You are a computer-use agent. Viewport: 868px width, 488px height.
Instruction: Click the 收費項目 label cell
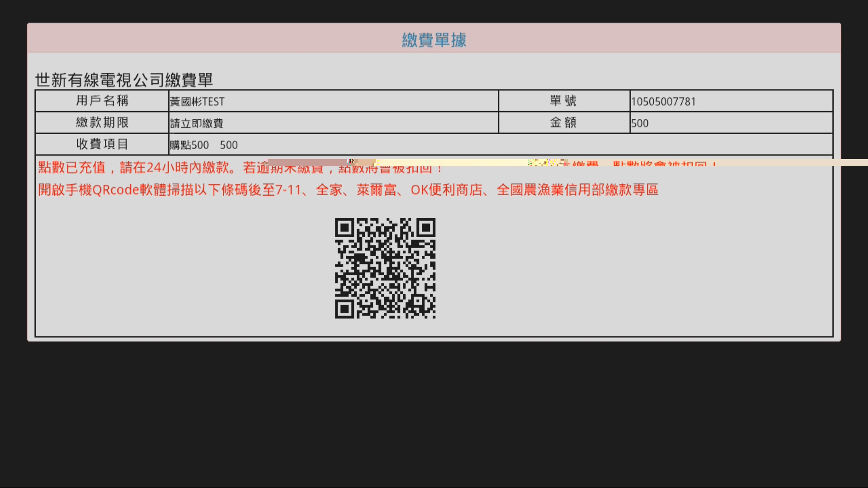[102, 144]
